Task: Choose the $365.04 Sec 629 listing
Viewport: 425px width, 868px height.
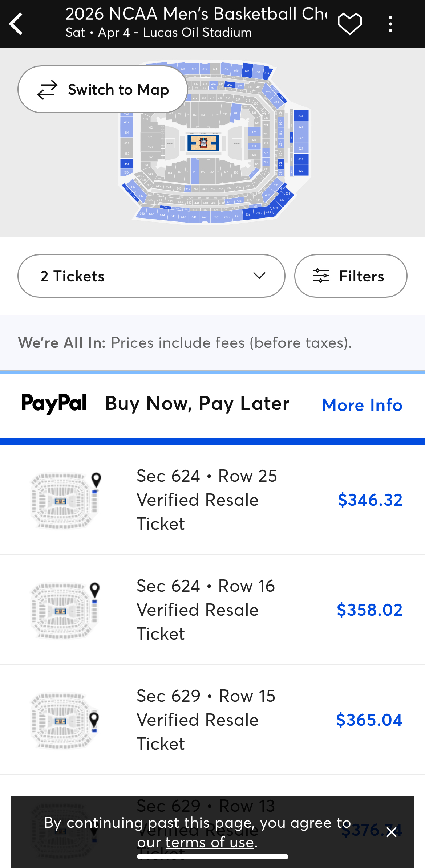Action: pyautogui.click(x=369, y=720)
